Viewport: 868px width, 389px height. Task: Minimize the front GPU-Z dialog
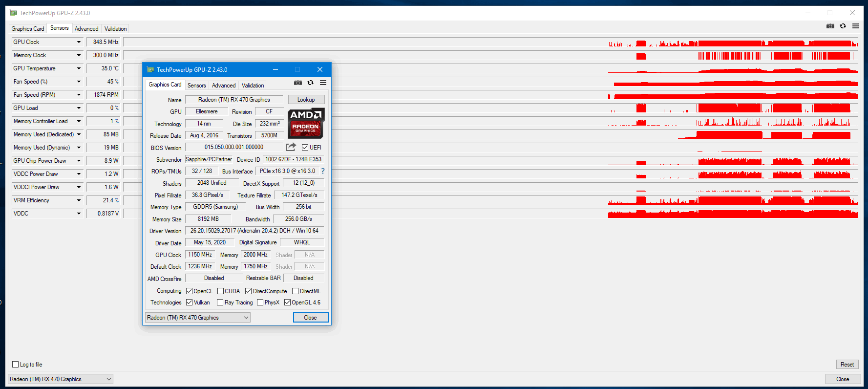[x=275, y=69]
